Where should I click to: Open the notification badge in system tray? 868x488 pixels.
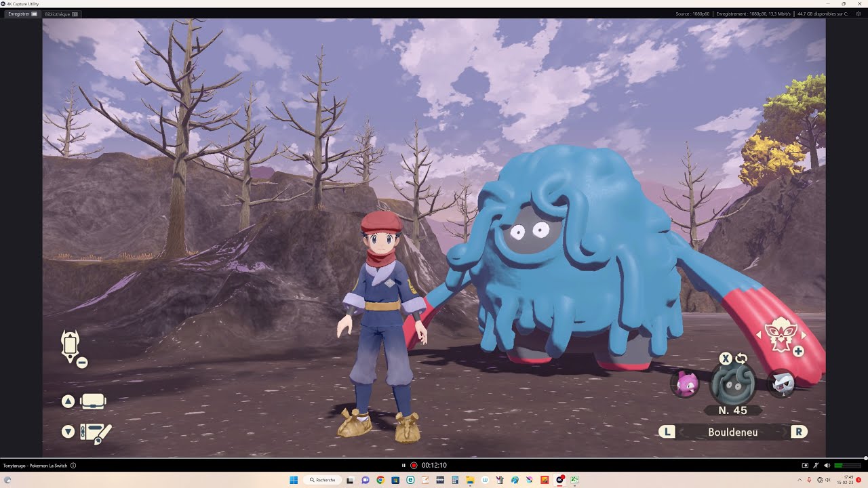coord(859,480)
